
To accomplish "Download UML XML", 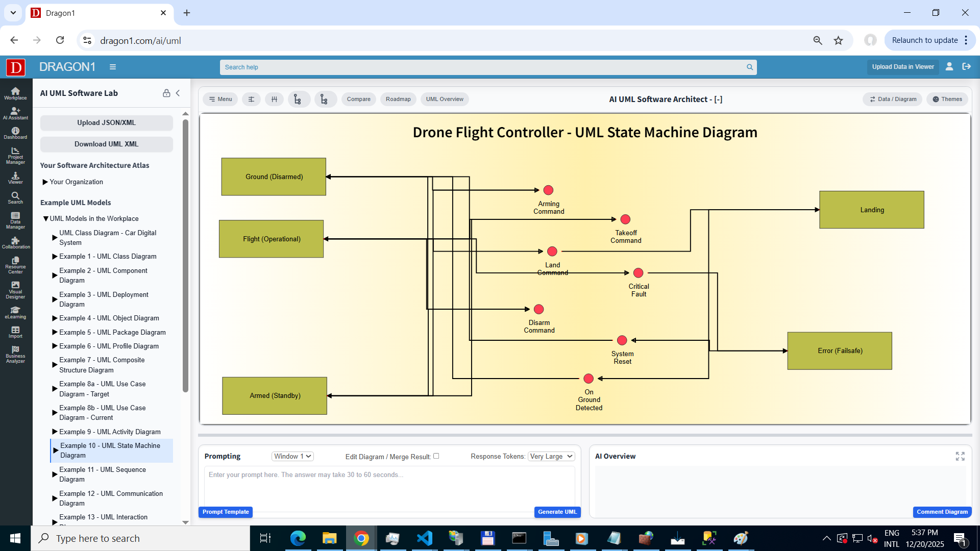I will point(106,144).
